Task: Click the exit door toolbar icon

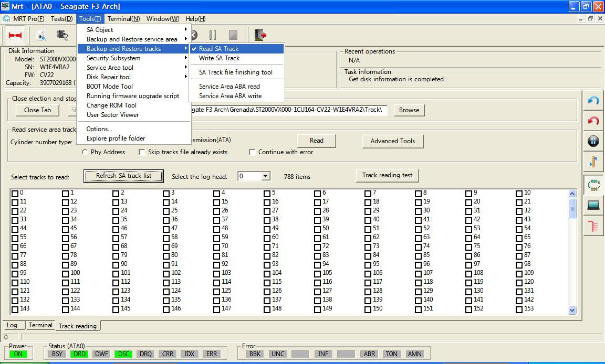Action: coord(260,36)
